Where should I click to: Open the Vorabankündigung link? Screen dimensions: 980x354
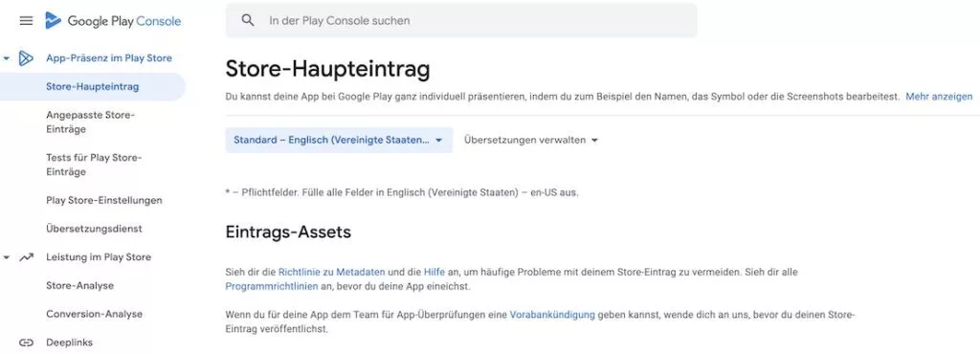point(552,315)
